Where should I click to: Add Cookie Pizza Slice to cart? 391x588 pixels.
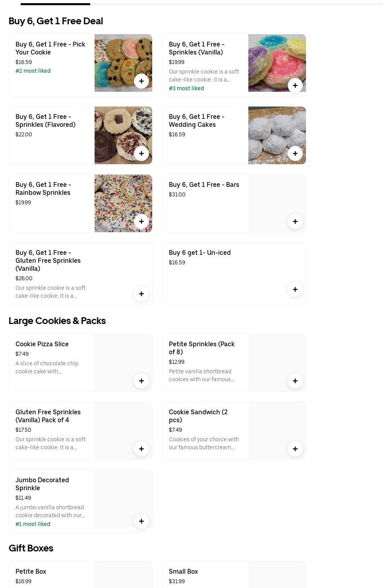[x=141, y=381]
